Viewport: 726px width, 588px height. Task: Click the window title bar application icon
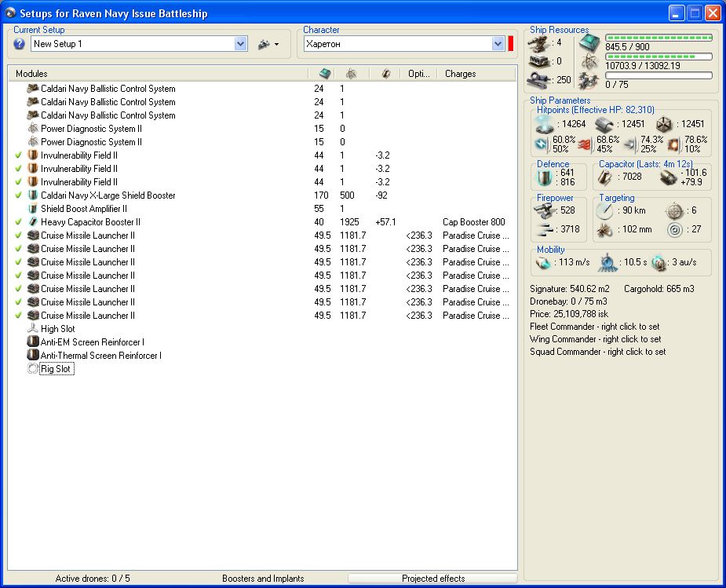point(9,13)
